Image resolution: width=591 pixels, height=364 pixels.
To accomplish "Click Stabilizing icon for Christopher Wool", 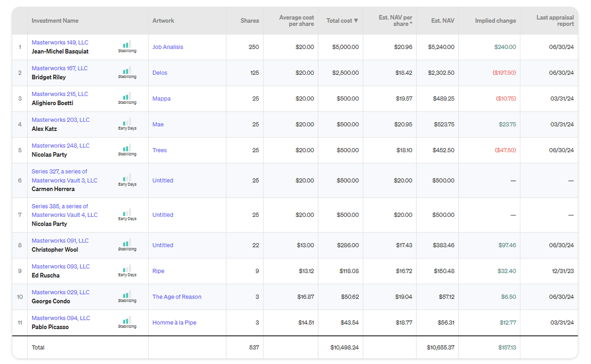I will [x=127, y=245].
